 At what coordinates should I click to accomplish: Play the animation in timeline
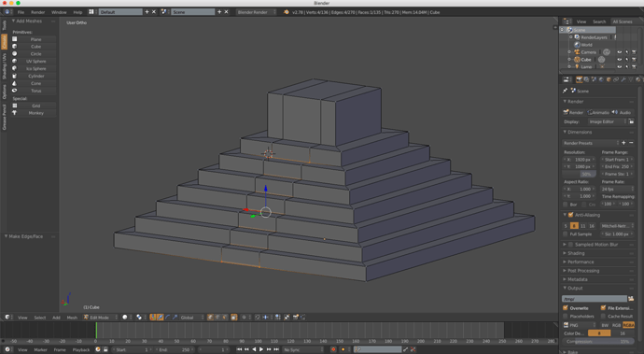coord(261,349)
